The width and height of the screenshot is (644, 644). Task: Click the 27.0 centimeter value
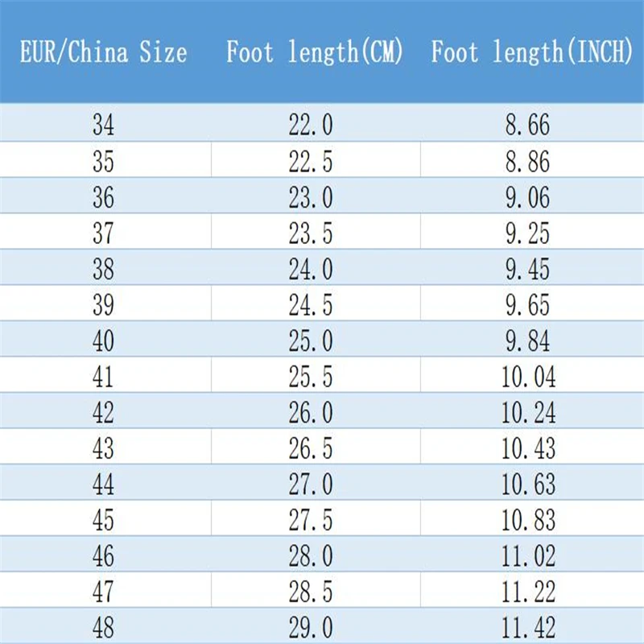point(311,485)
